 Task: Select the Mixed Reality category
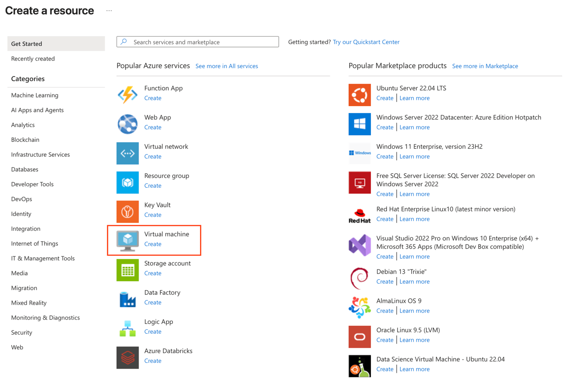coord(29,303)
